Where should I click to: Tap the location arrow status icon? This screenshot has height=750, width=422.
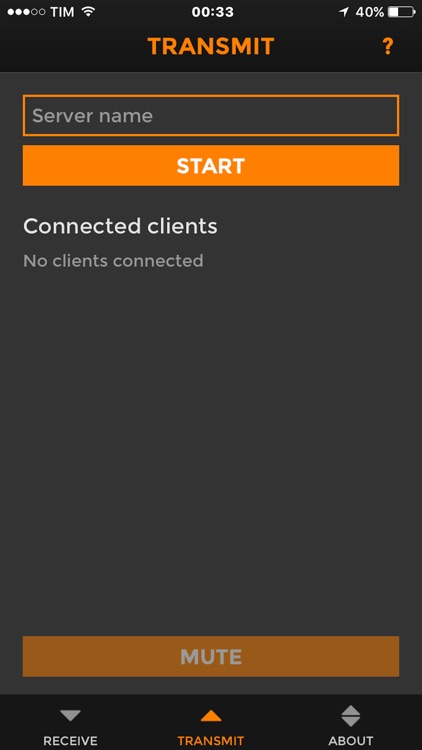344,12
